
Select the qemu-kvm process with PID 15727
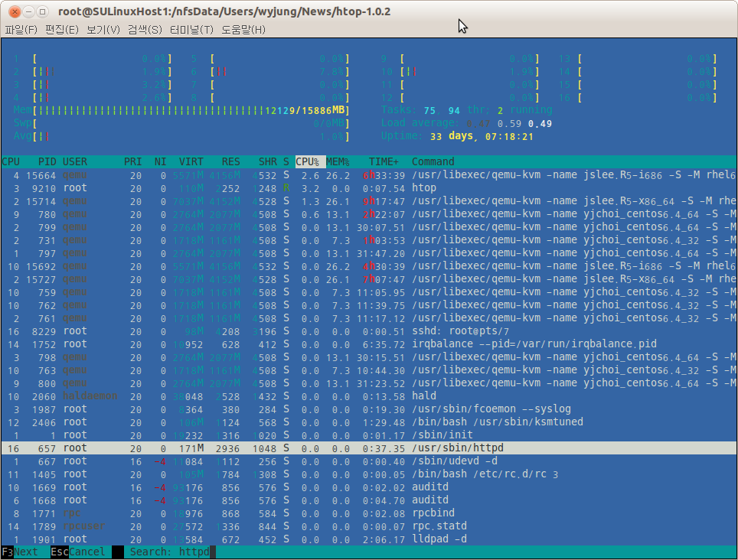(369, 279)
